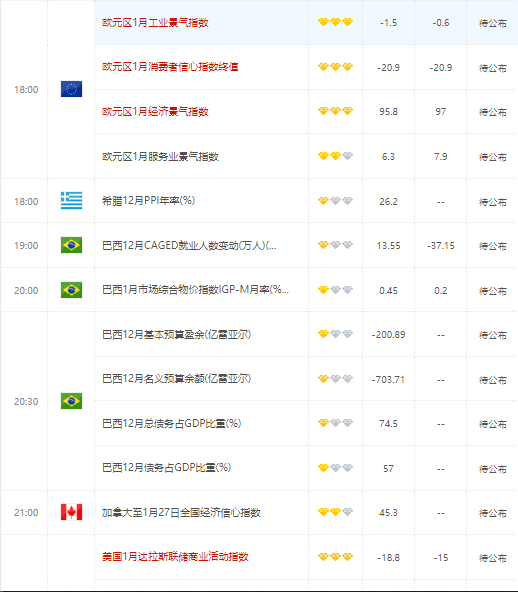Click previous value 26.2
518x592 pixels.
pos(388,201)
